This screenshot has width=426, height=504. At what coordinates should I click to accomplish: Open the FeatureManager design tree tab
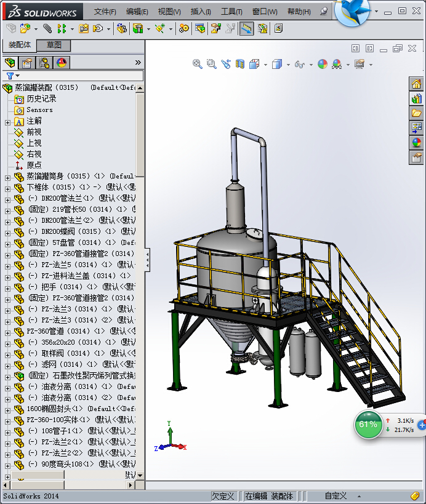[x=10, y=63]
